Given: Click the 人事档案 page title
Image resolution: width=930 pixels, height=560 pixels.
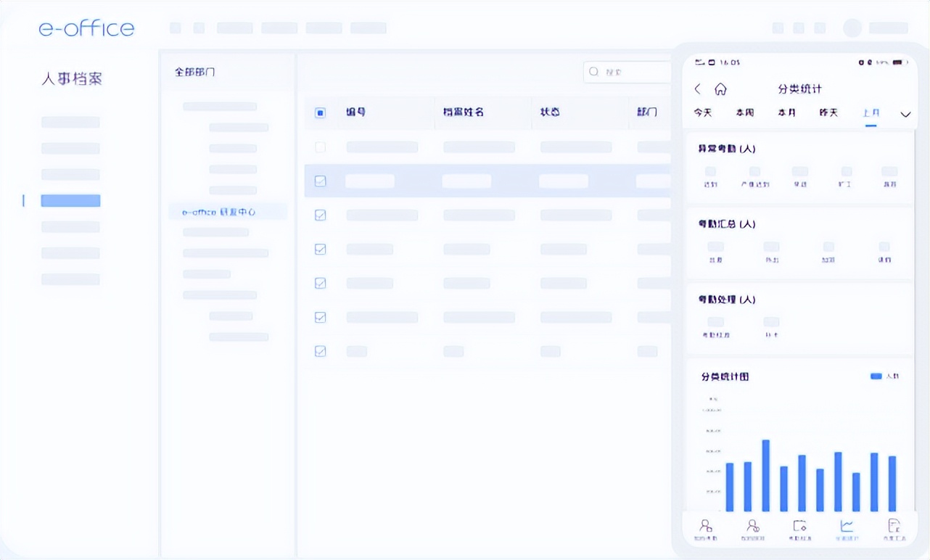Looking at the screenshot, I should pos(71,79).
